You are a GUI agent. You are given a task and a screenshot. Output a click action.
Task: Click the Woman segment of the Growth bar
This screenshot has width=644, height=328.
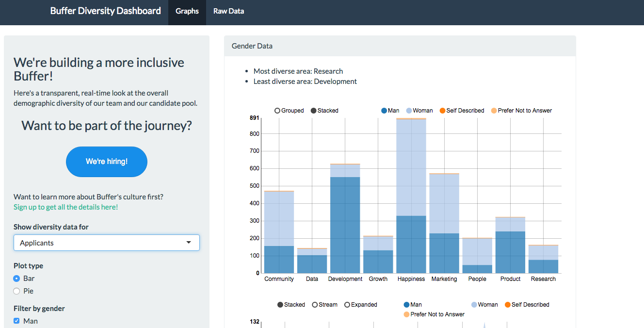378,244
